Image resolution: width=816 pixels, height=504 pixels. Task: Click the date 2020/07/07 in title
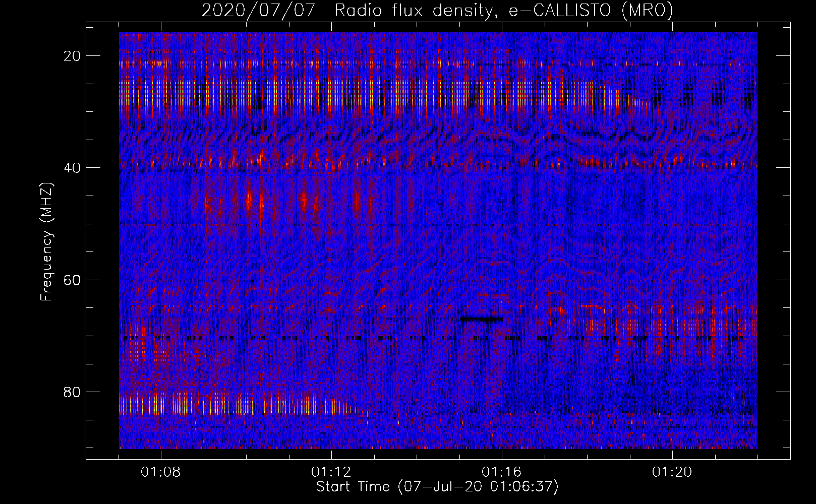[x=262, y=10]
